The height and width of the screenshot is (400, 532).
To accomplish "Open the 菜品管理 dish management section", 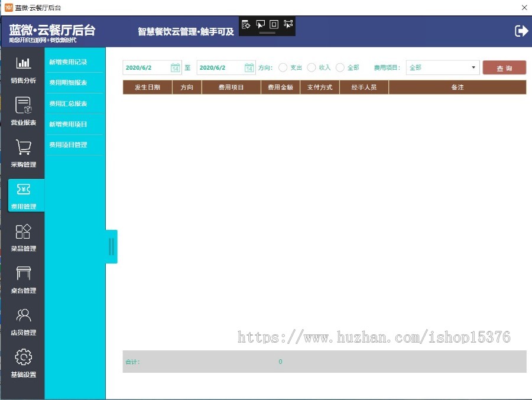I will click(23, 238).
